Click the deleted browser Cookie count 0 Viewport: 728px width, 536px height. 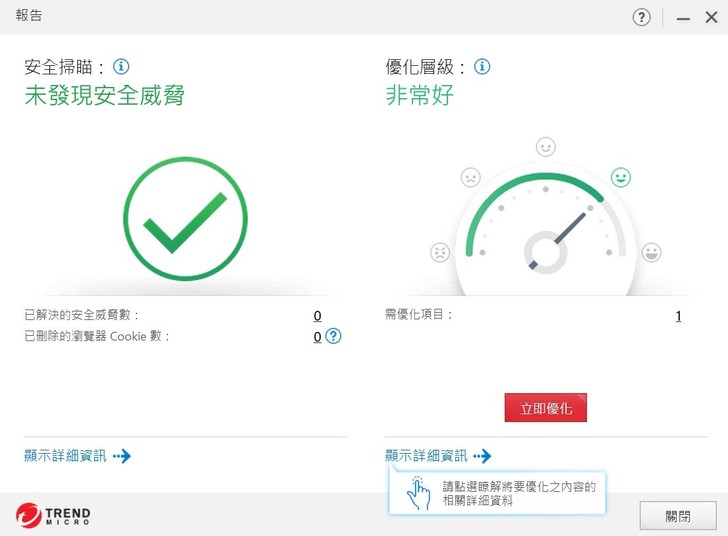pos(318,337)
